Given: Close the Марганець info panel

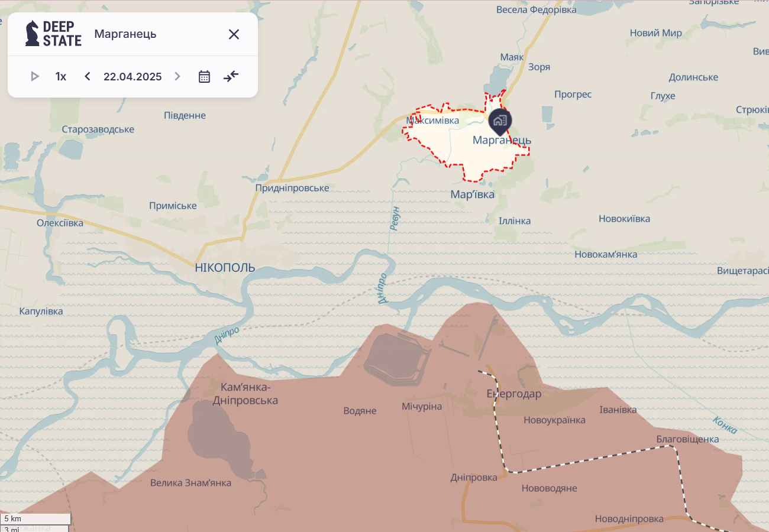Looking at the screenshot, I should coord(234,34).
